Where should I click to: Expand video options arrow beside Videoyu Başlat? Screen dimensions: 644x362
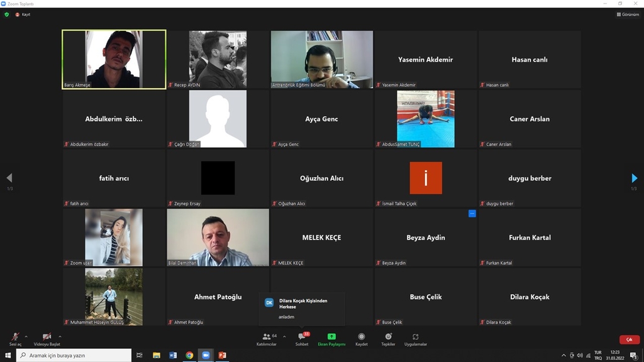pos(60,336)
